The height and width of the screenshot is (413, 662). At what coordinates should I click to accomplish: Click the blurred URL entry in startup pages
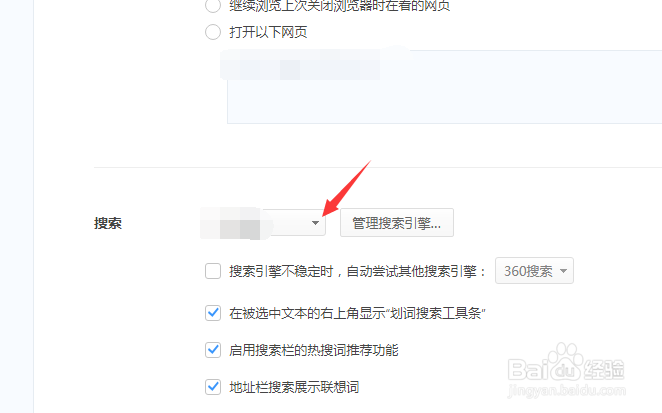[x=315, y=63]
